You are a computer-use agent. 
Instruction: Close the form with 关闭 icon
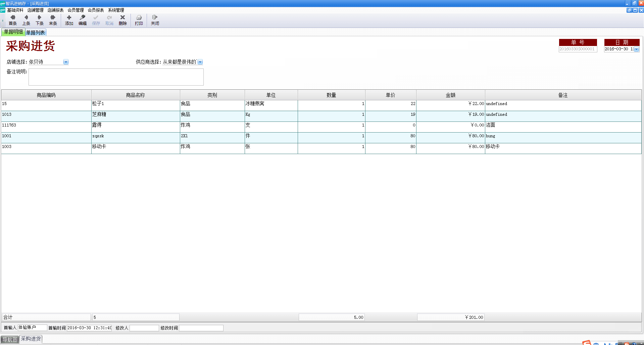pos(155,20)
